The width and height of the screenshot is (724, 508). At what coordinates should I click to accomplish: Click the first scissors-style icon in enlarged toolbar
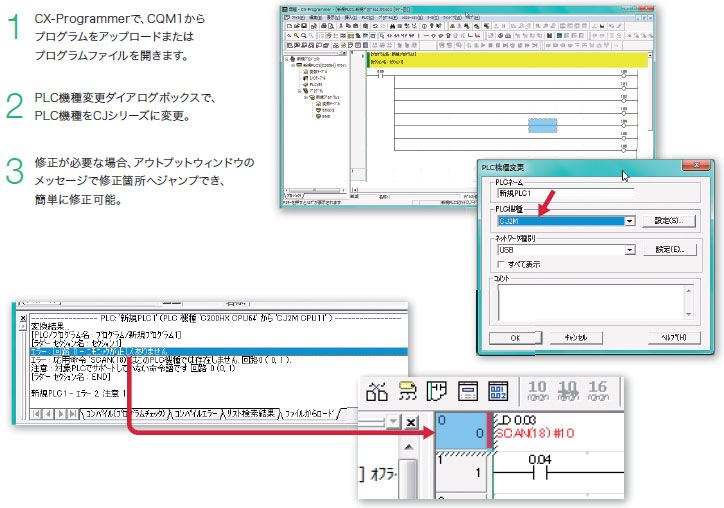coord(377,391)
